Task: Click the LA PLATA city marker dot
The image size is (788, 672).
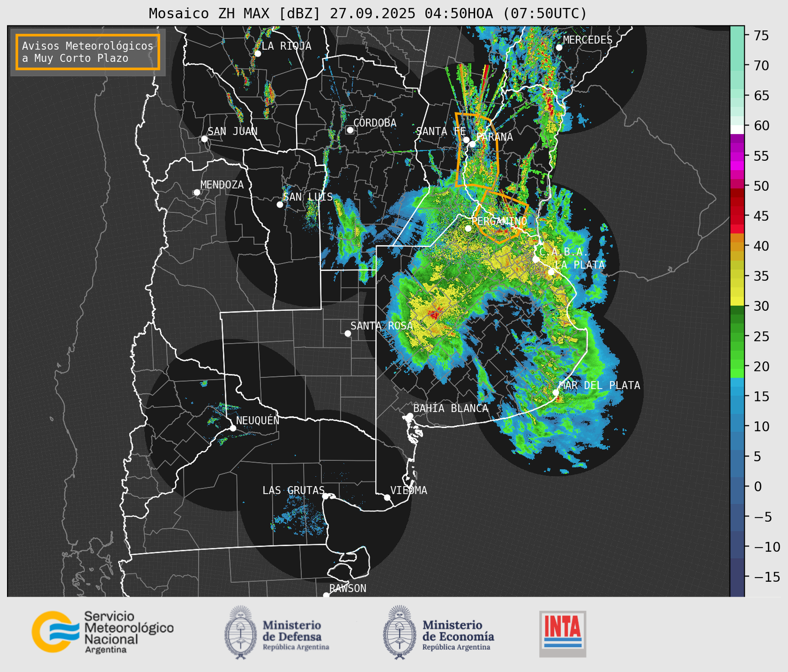Action: coord(551,272)
